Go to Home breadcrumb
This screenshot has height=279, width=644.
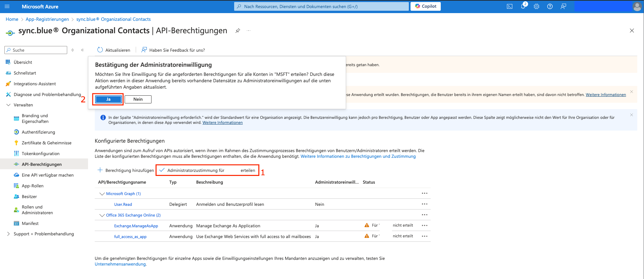click(12, 19)
